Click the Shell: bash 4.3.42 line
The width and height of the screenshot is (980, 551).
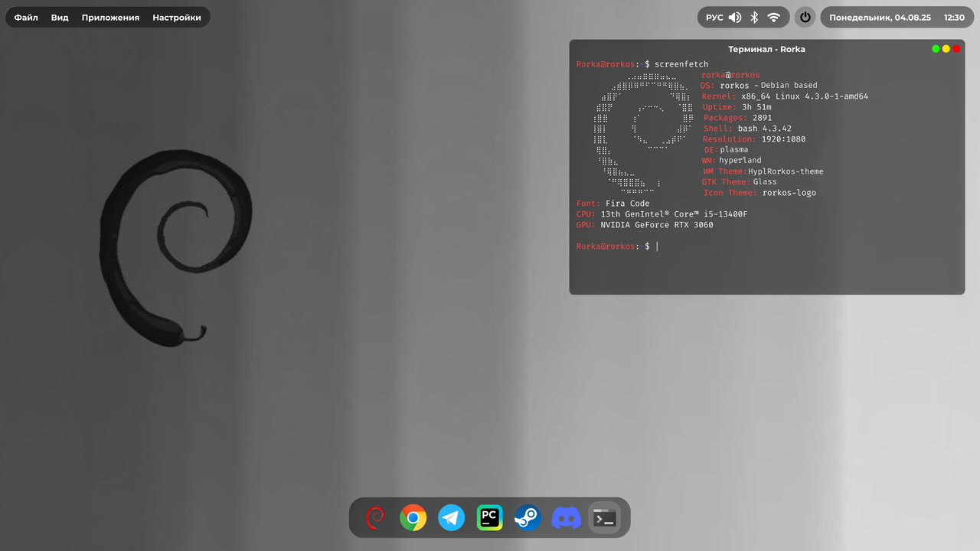pyautogui.click(x=747, y=129)
